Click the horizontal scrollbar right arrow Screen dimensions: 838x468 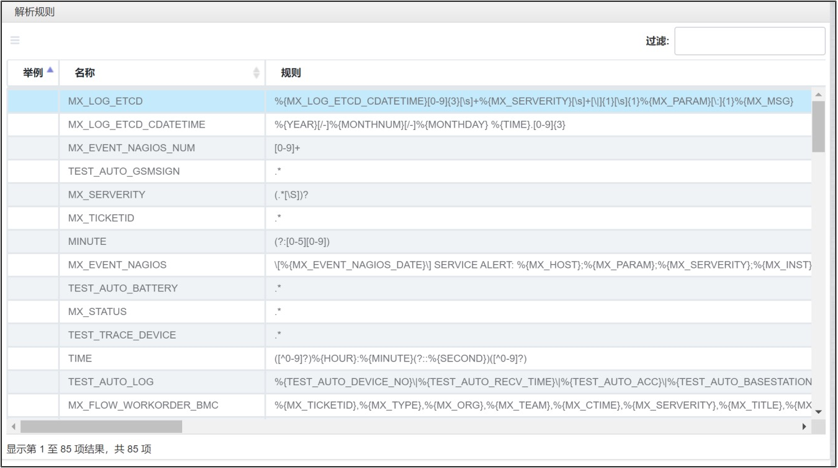click(804, 426)
